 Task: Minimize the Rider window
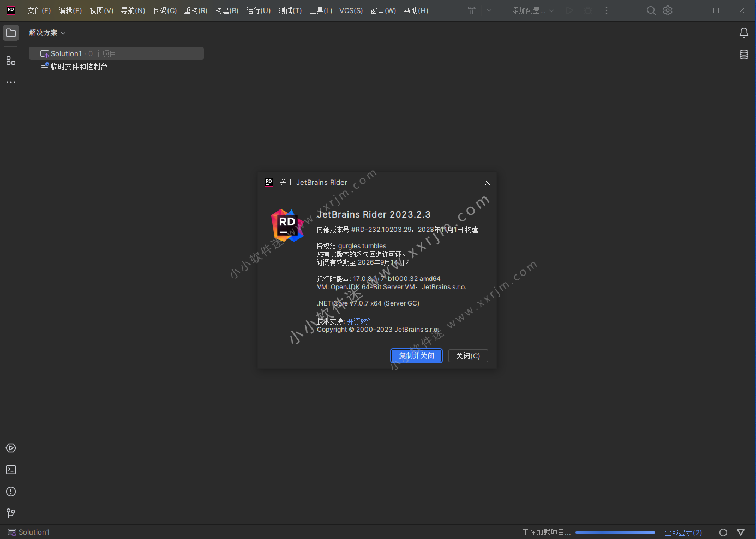[x=691, y=10]
